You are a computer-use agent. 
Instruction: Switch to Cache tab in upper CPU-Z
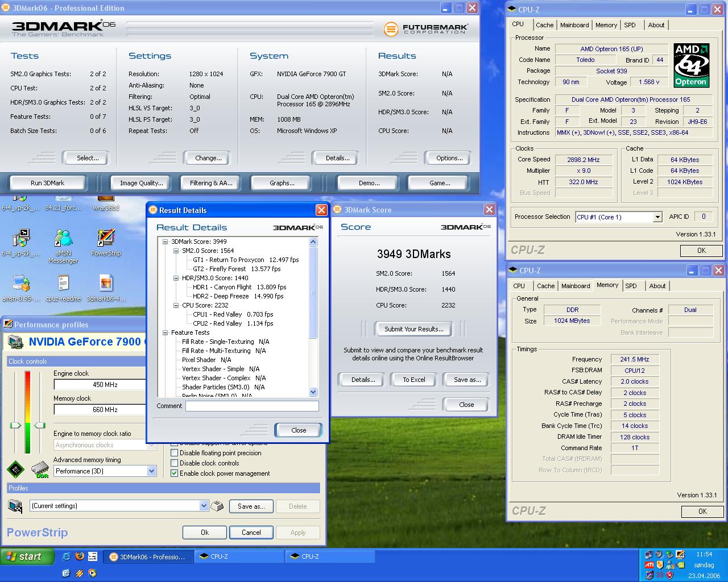pyautogui.click(x=544, y=25)
